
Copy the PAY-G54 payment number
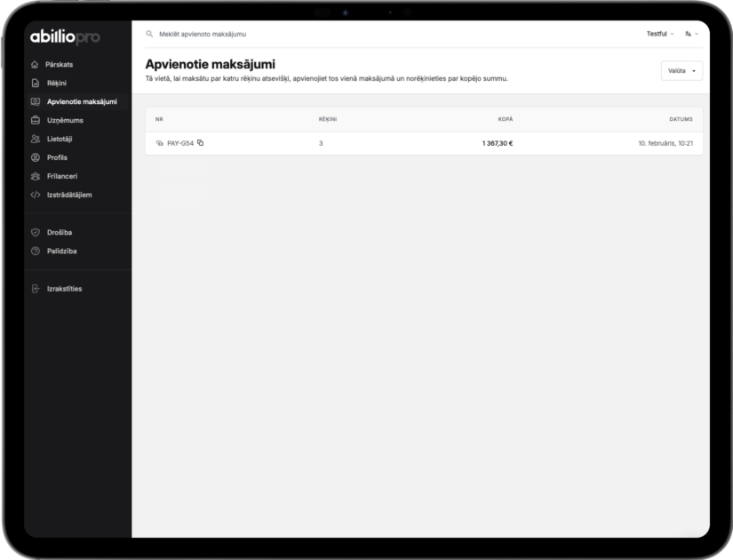coord(200,143)
